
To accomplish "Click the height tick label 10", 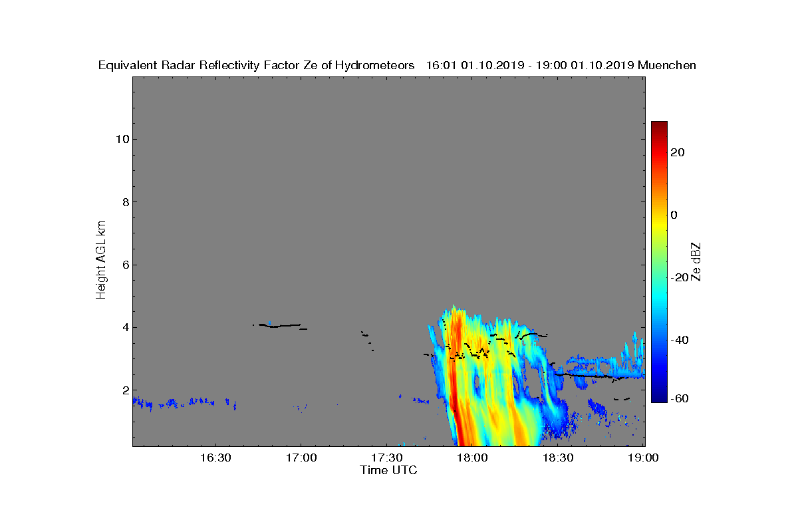I will (121, 139).
